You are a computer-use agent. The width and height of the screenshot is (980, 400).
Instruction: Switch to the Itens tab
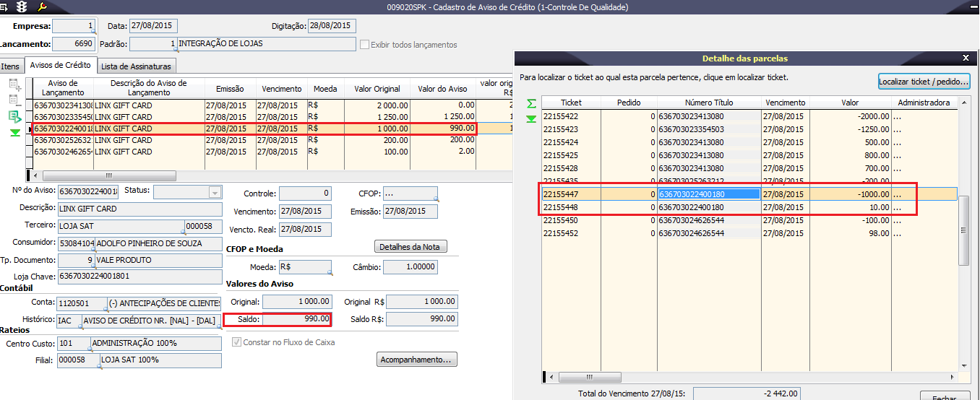[x=10, y=66]
